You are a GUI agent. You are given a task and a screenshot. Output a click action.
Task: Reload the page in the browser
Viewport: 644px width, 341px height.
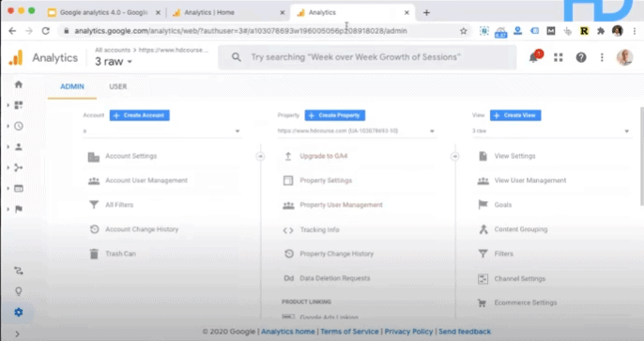[x=46, y=31]
